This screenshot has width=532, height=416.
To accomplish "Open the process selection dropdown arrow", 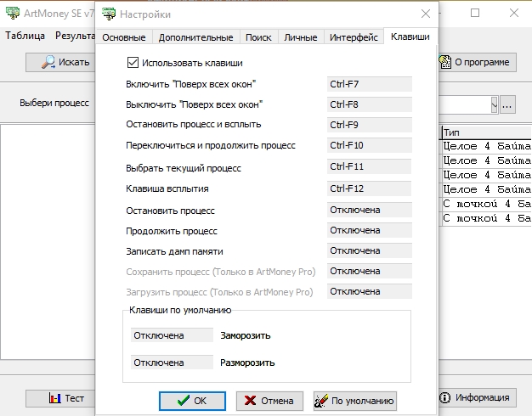I will coord(495,104).
